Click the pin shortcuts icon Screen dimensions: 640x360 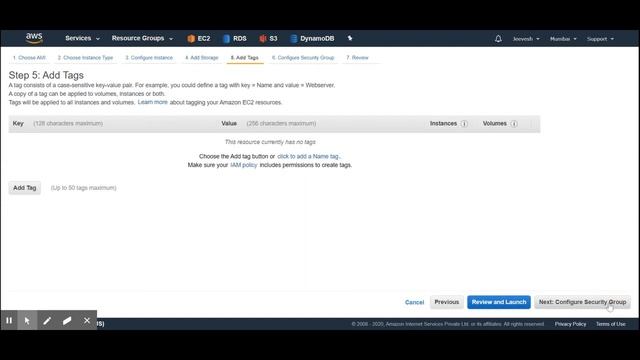tap(350, 38)
